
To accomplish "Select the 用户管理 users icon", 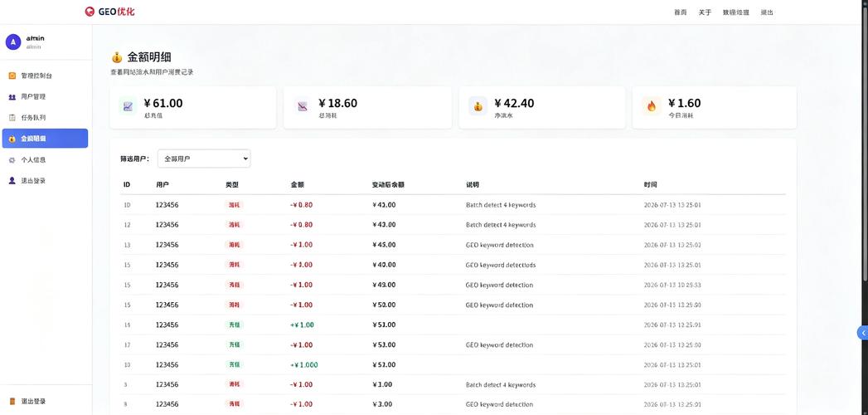I will coord(12,96).
